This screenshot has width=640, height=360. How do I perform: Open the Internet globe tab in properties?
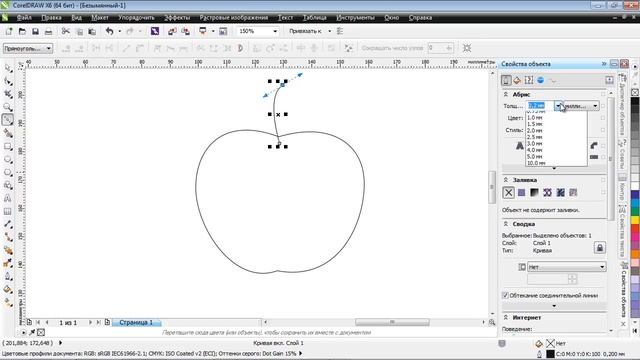pos(540,80)
